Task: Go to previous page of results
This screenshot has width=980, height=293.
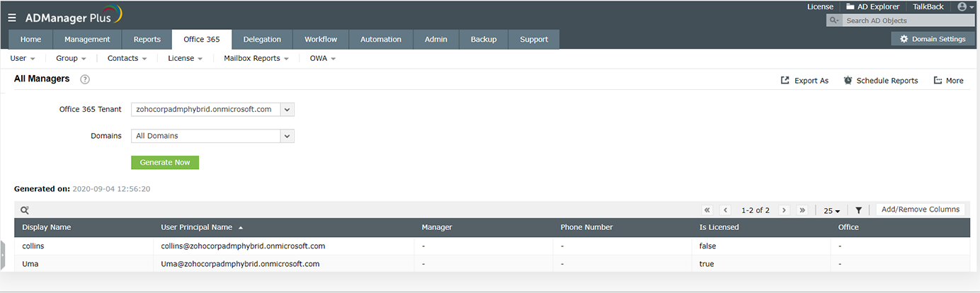Action: tap(726, 210)
